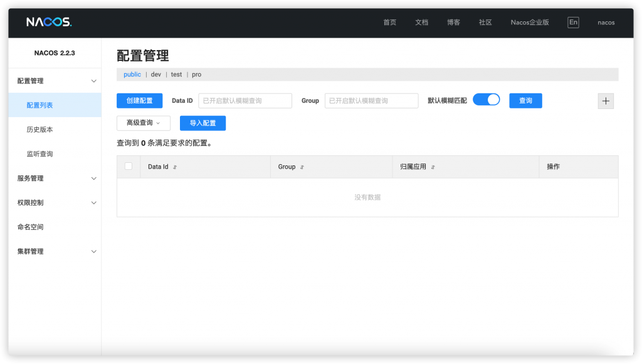
Task: Switch language with the En icon
Action: pos(573,23)
